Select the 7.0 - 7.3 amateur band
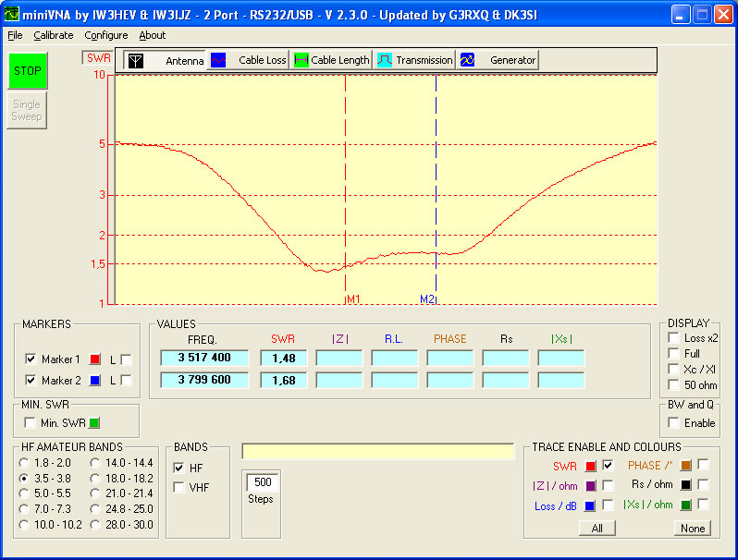This screenshot has width=738, height=560. [24, 509]
